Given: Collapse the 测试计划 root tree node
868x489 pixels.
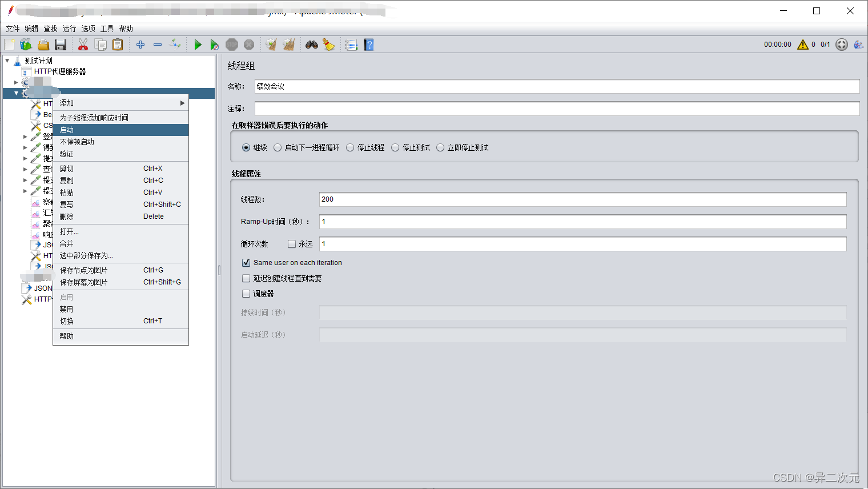Looking at the screenshot, I should coord(7,61).
